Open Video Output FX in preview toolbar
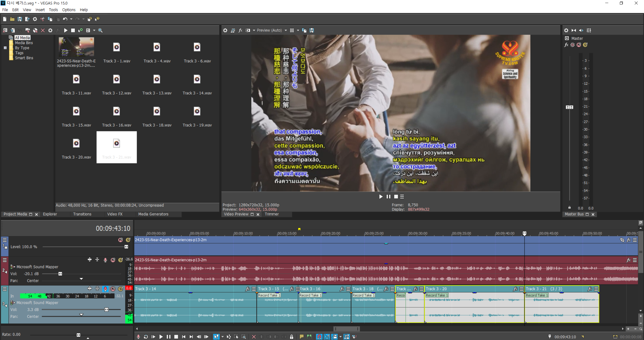 [240, 30]
